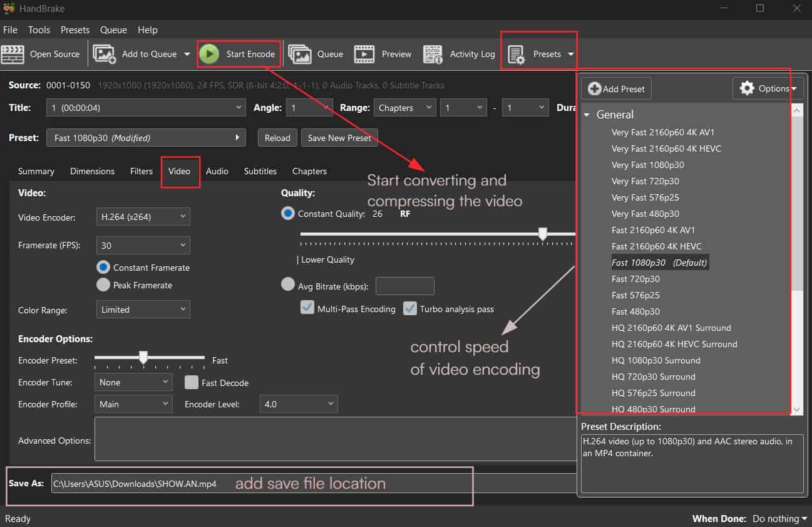The height and width of the screenshot is (527, 812).
Task: Enable the Fast Decode checkbox
Action: coord(192,382)
